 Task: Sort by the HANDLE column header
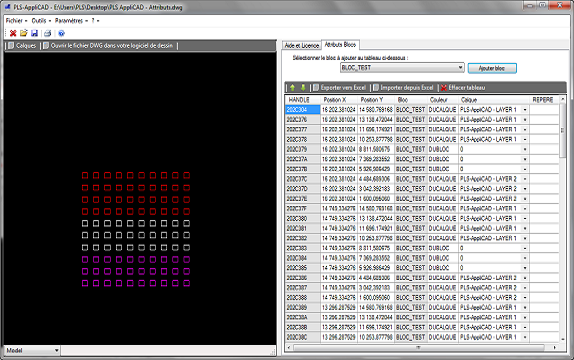[302, 100]
